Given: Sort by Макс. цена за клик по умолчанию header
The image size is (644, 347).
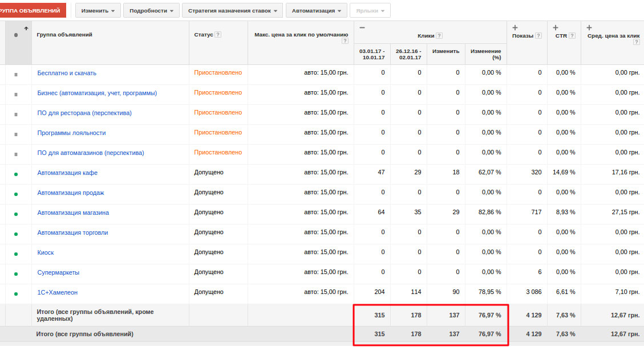Looking at the screenshot, I should coord(301,34).
